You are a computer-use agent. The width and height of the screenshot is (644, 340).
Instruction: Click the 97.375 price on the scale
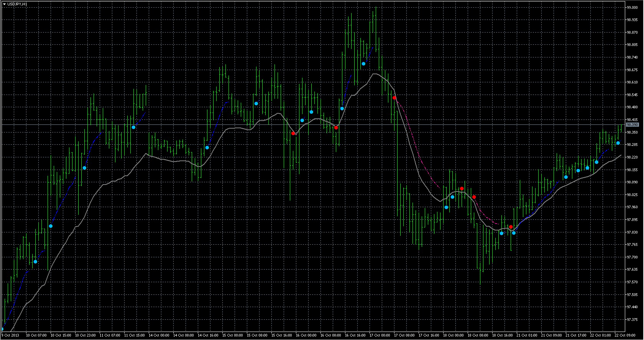pos(632,319)
